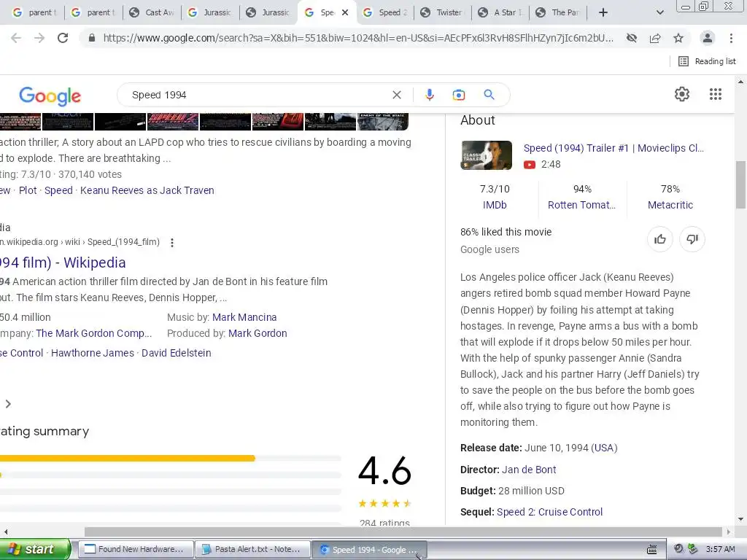Screen dimensions: 747x560
Task: Switch to the first parent tab
Action: (34, 12)
